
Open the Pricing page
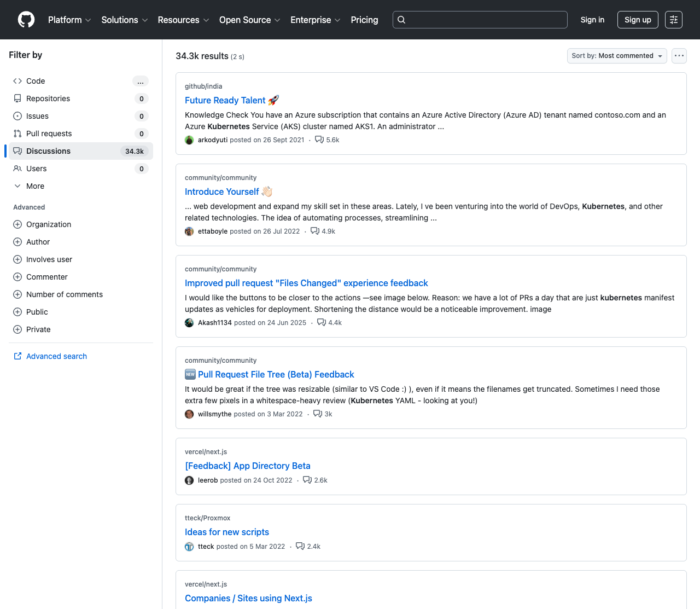[364, 20]
